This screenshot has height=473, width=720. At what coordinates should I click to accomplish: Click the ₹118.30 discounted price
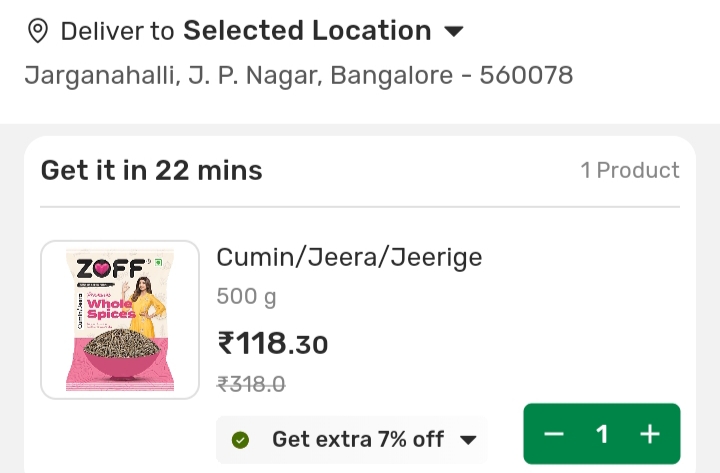click(272, 344)
